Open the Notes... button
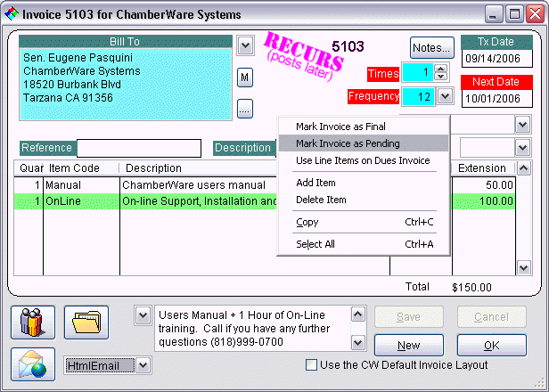Image resolution: width=549 pixels, height=392 pixels. point(432,48)
